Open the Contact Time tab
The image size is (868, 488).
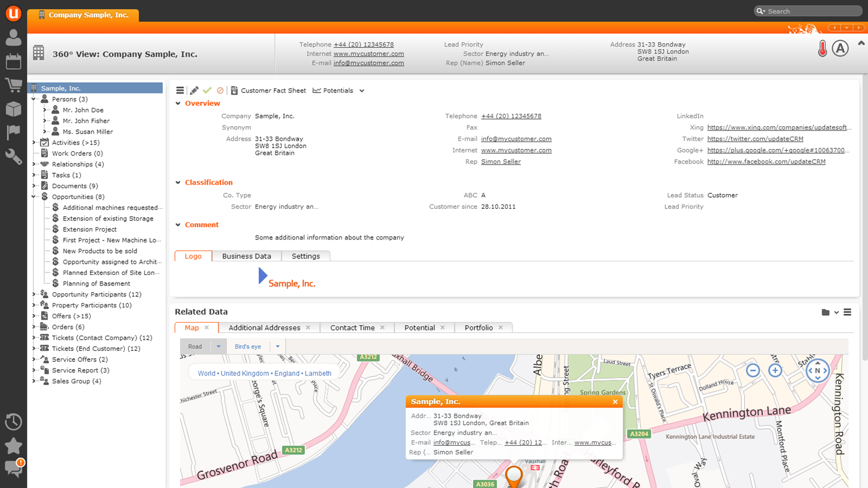pos(352,328)
